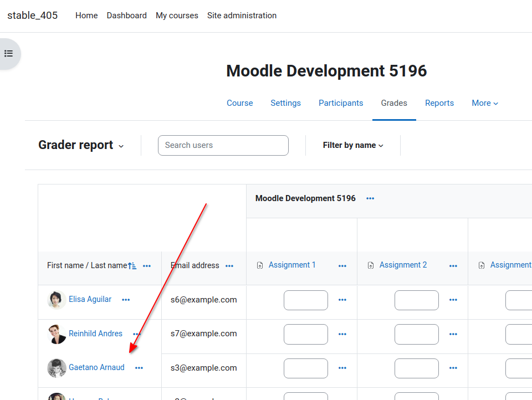The image size is (532, 400).
Task: Open the Assignment 1 link
Action: click(292, 265)
